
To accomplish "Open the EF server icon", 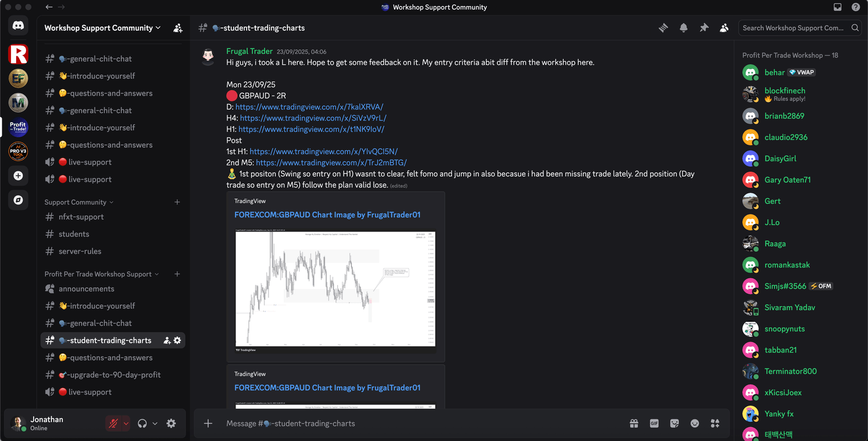I will pos(18,78).
